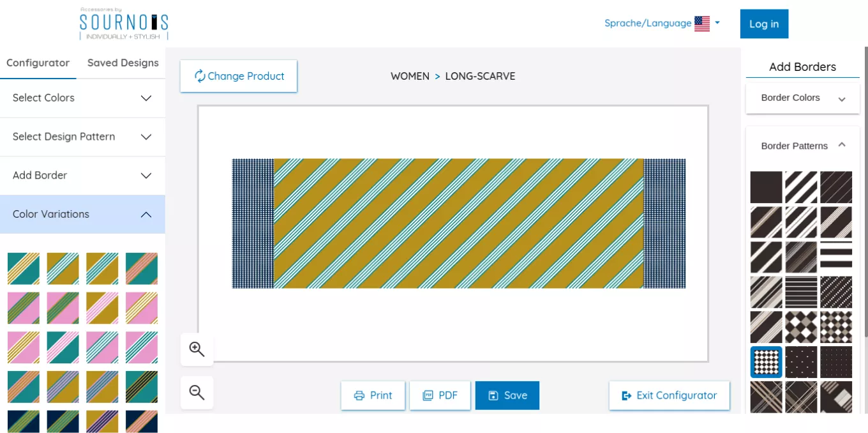
Task: Click the zoom out magnifier icon
Action: pyautogui.click(x=197, y=393)
